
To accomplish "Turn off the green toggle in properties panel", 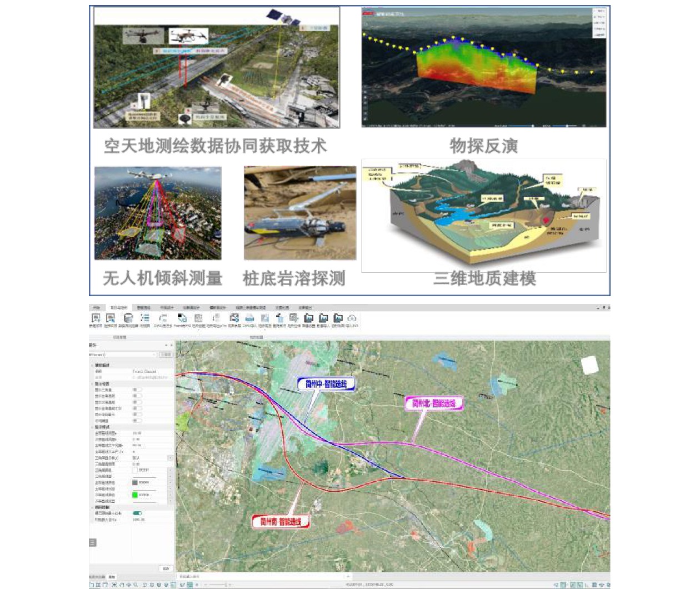I will [137, 513].
